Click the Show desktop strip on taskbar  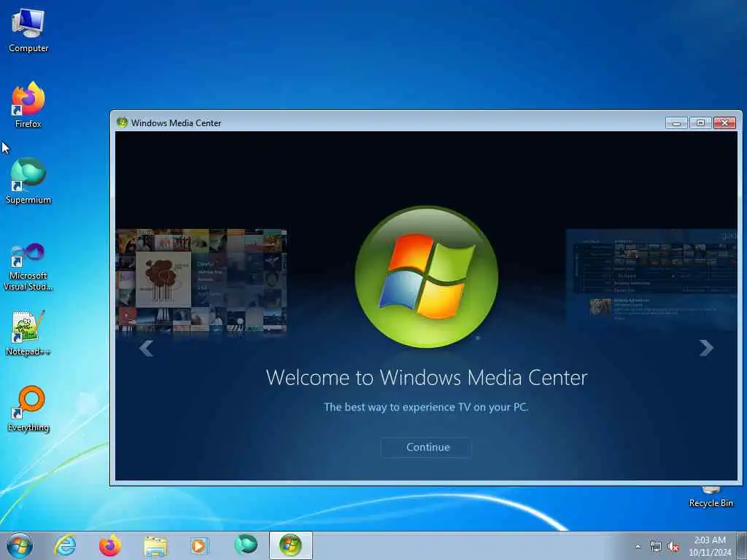click(742, 545)
